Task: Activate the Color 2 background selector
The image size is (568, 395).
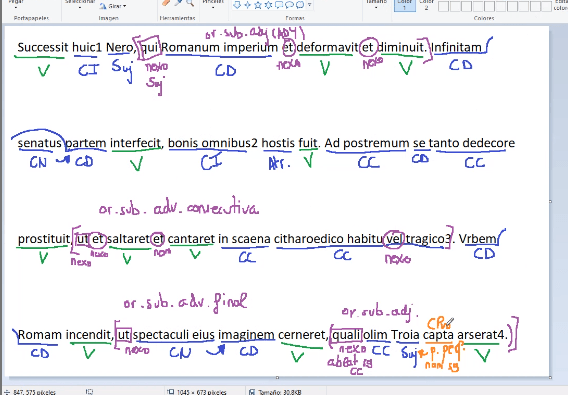Action: click(426, 5)
